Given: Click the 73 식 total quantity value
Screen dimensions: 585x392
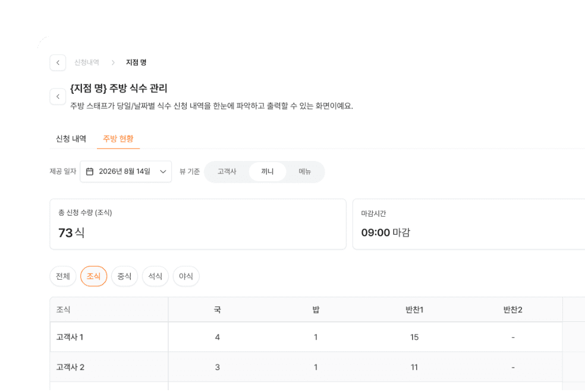Looking at the screenshot, I should [71, 233].
